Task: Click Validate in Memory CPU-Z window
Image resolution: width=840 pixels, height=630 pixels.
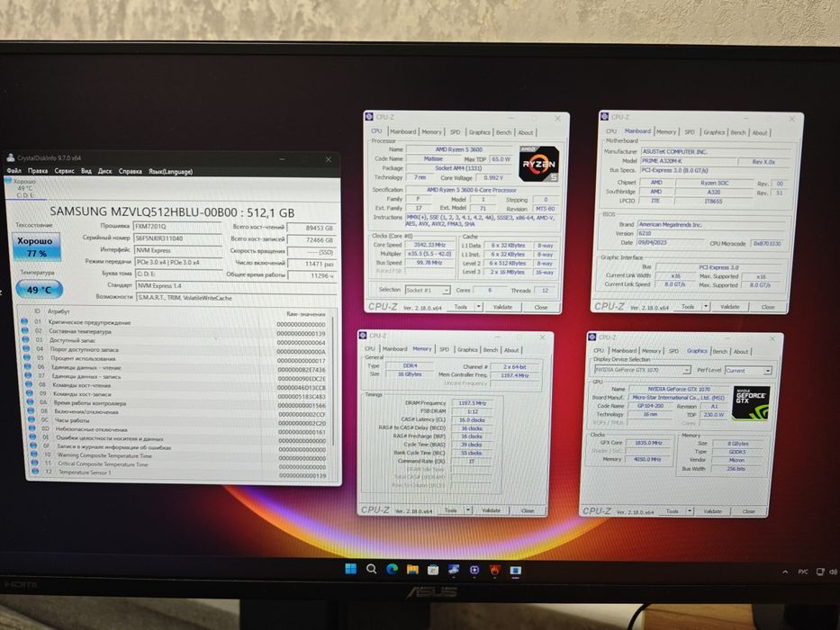Action: [x=491, y=510]
